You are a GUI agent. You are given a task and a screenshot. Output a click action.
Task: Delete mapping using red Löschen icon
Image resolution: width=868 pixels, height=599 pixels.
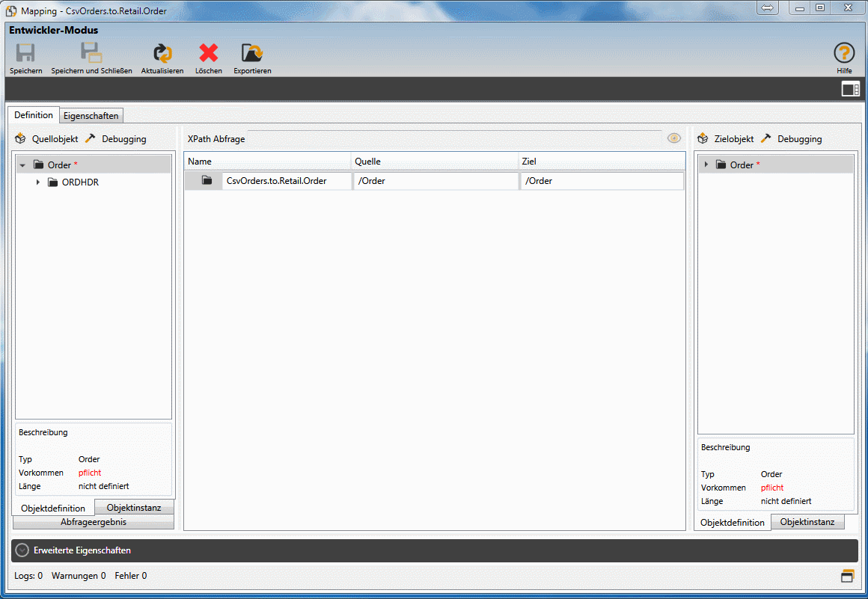[208, 54]
